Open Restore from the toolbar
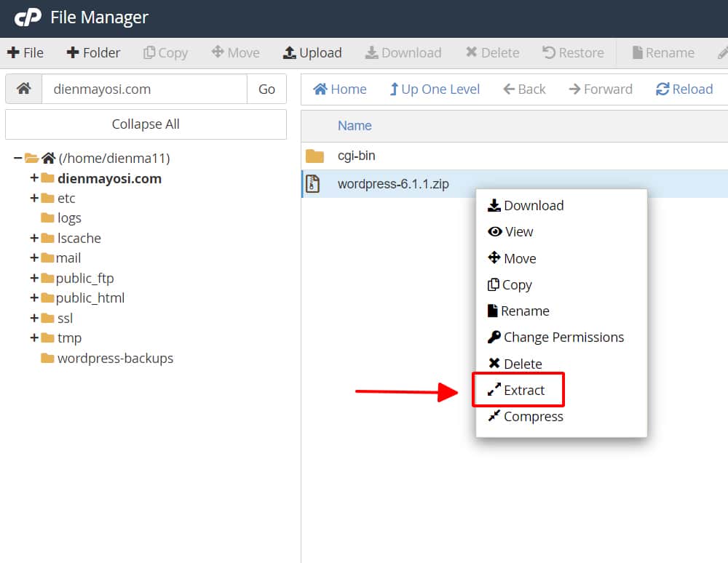This screenshot has height=563, width=728. pyautogui.click(x=574, y=52)
